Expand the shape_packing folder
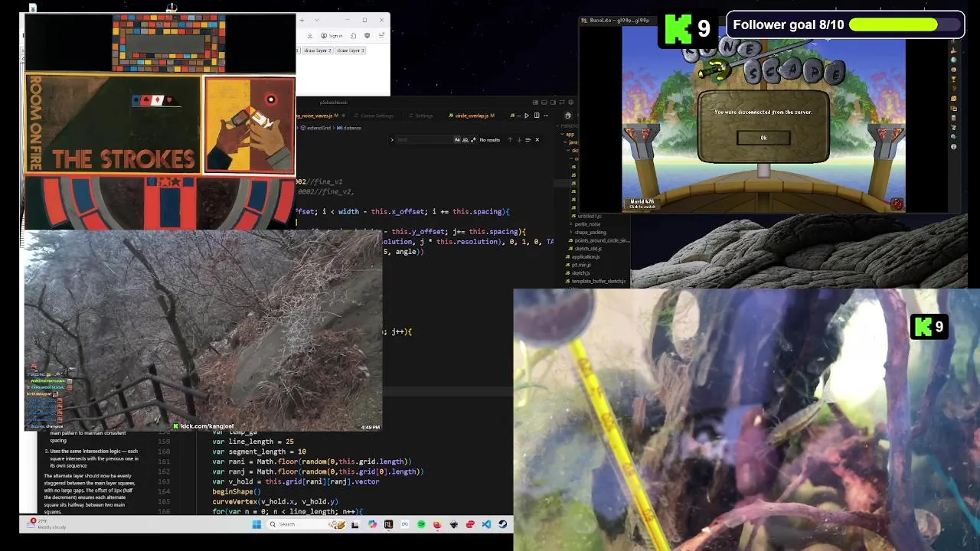The image size is (980, 551). pos(590,233)
